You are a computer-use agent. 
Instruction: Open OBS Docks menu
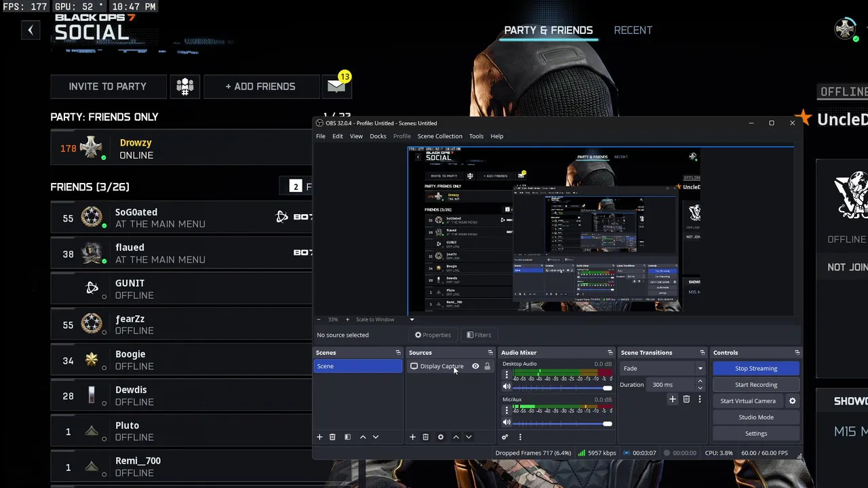[378, 136]
